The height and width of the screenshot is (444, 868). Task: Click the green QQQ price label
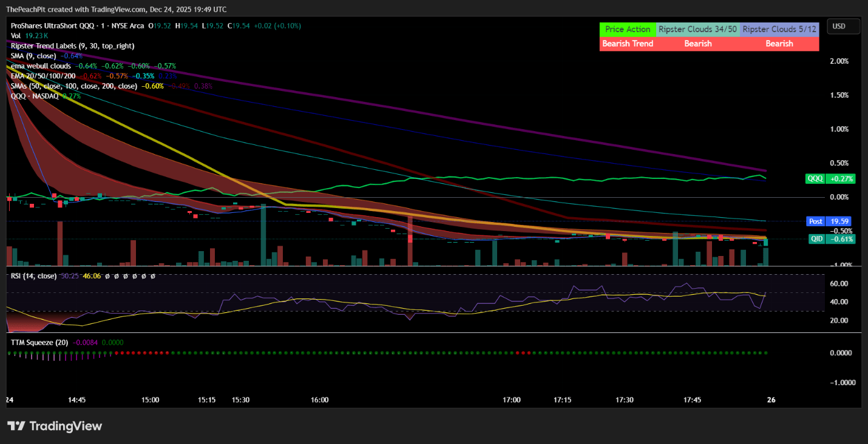tap(830, 179)
